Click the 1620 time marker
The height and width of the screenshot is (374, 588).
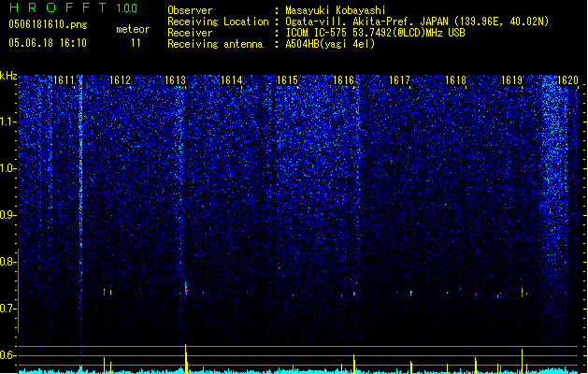[x=567, y=80]
